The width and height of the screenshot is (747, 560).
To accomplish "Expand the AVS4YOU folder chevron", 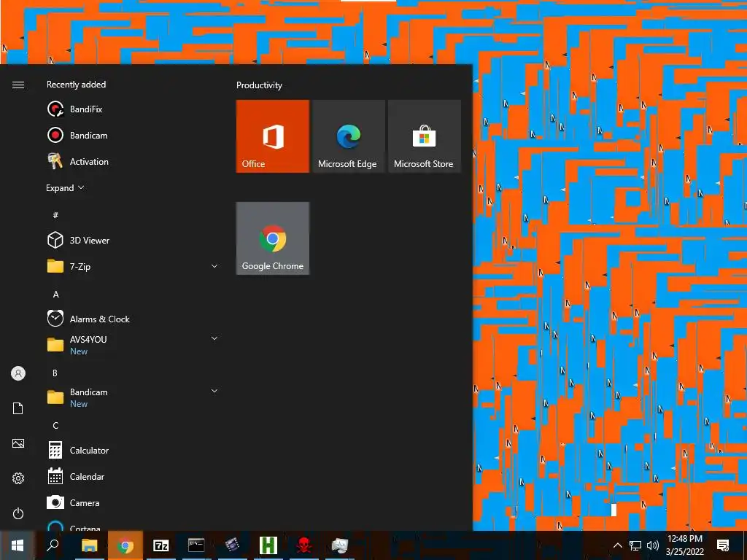I will coord(214,338).
